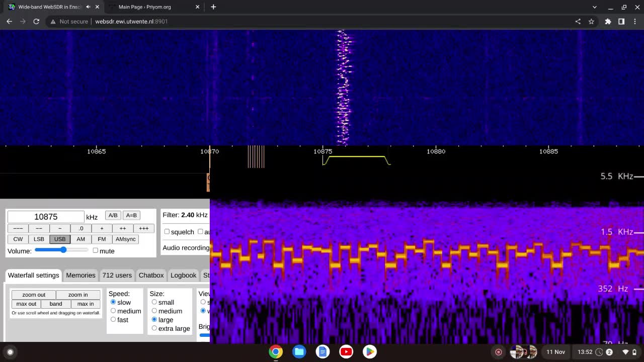Select LSB demodulation mode
The height and width of the screenshot is (362, 644).
tap(39, 239)
